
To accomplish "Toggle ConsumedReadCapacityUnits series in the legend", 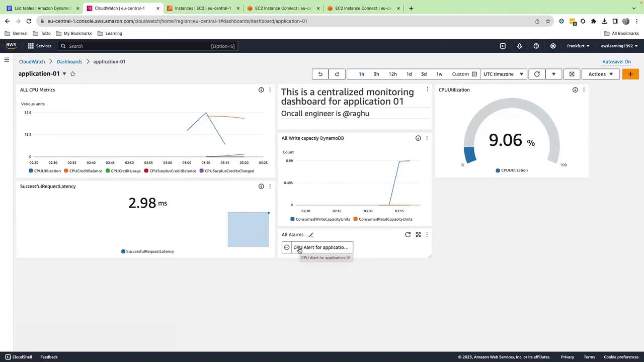I will coord(383,219).
